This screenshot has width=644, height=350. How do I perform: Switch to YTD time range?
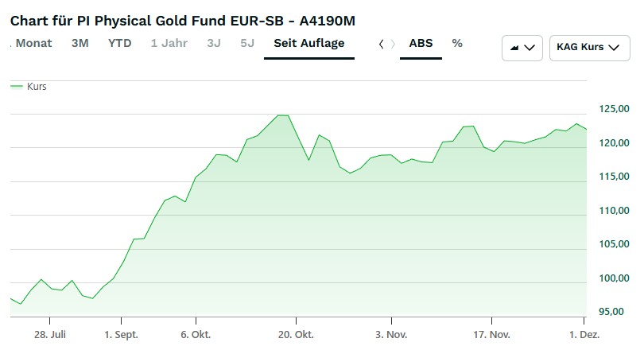pyautogui.click(x=120, y=43)
